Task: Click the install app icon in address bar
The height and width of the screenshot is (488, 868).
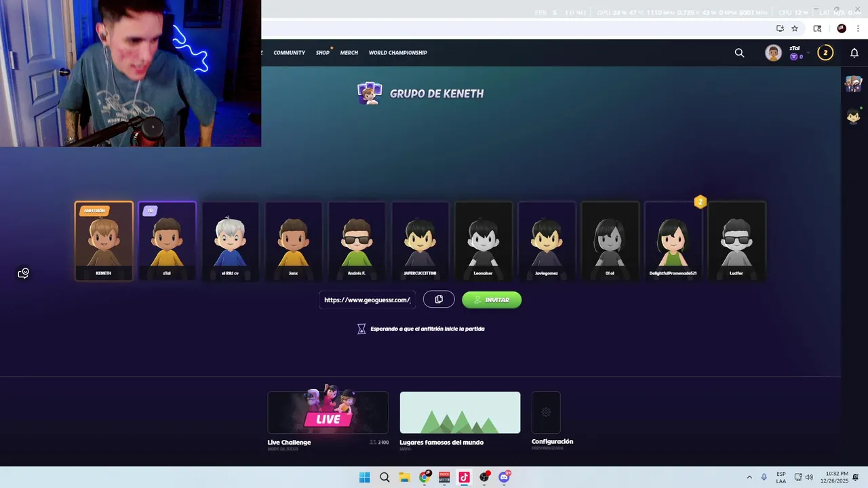Action: click(x=780, y=28)
